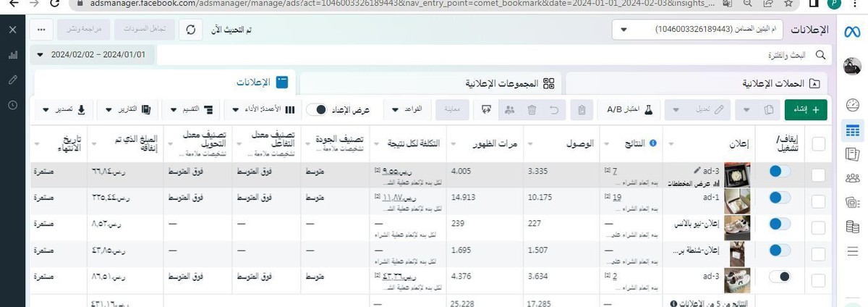This screenshot has height=307, width=868.
Task: Toggle the إعلان-شنطة delivery switch
Action: (780, 250)
